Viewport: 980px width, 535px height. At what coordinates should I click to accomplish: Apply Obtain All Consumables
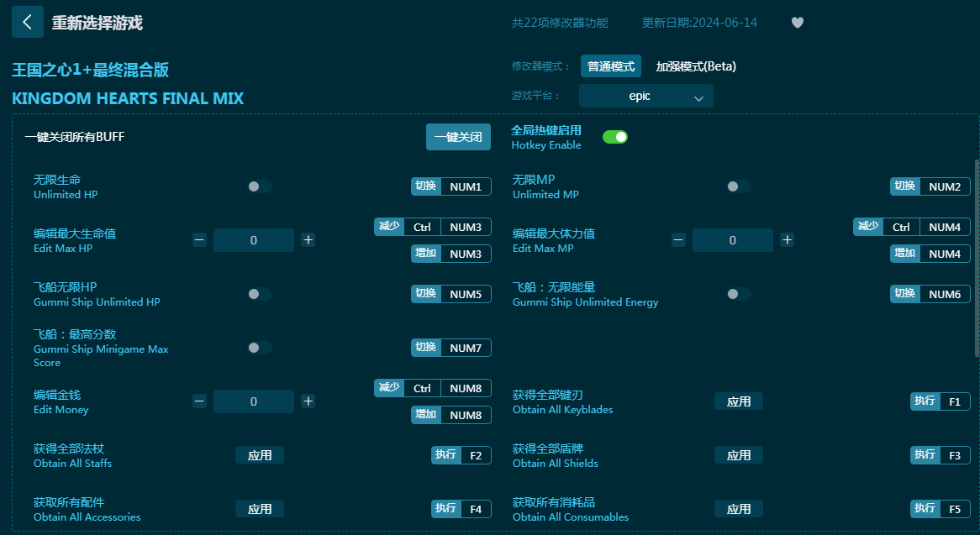tap(739, 509)
